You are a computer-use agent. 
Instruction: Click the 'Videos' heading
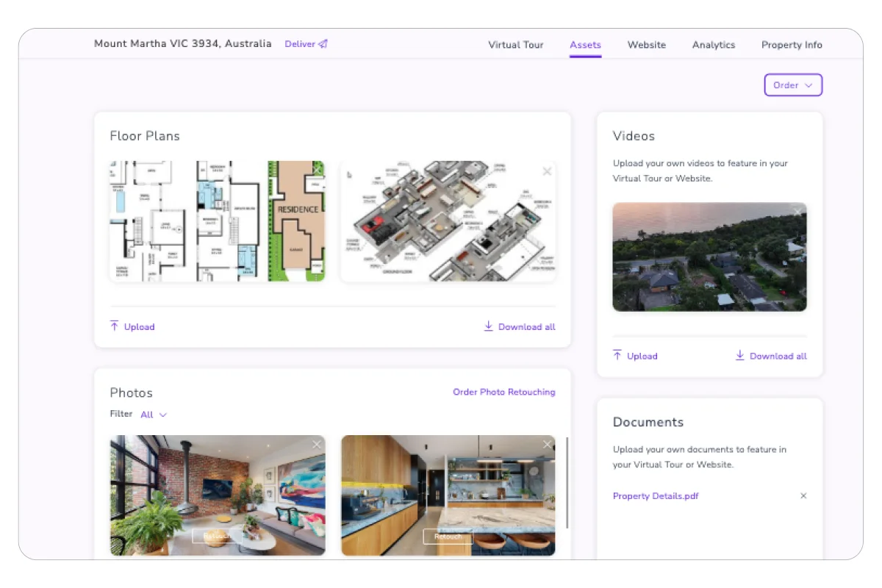pyautogui.click(x=634, y=136)
